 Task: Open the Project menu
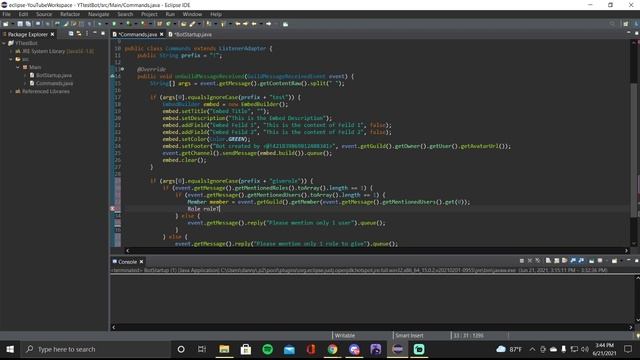pyautogui.click(x=149, y=14)
